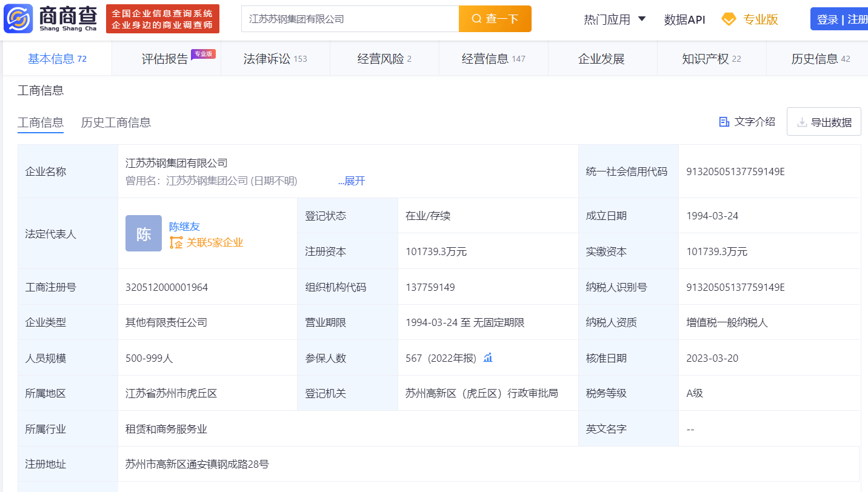Click staff size 500-999人
The width and height of the screenshot is (868, 492).
149,358
